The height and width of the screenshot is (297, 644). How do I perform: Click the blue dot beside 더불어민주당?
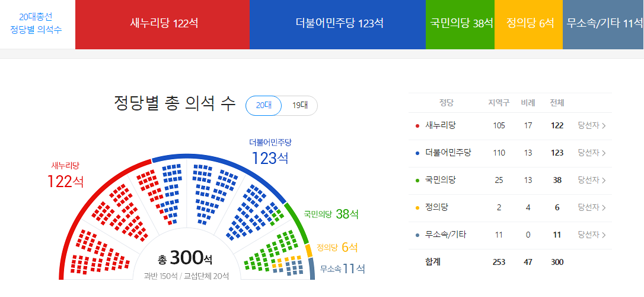(x=417, y=153)
